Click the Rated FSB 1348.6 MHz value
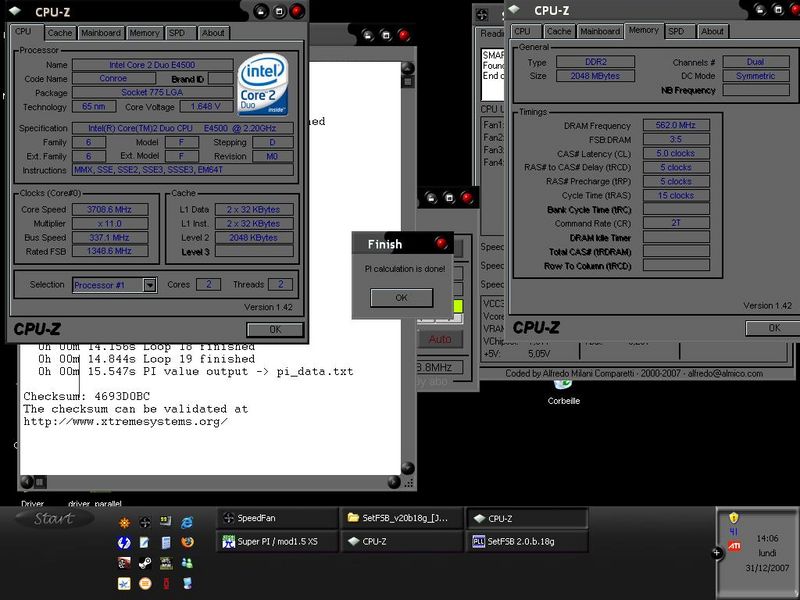The width and height of the screenshot is (800, 600). 110,251
